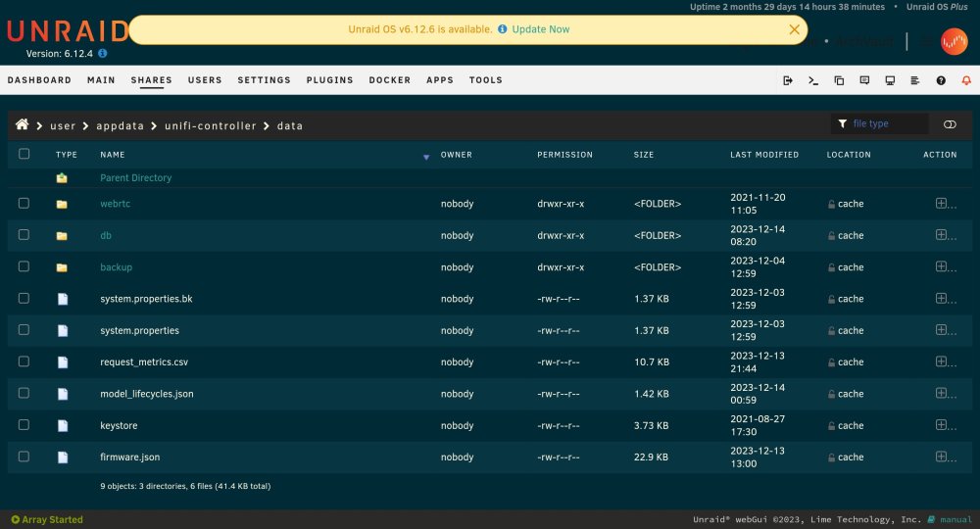This screenshot has width=980, height=529.
Task: Click the Update Now link
Action: [541, 29]
